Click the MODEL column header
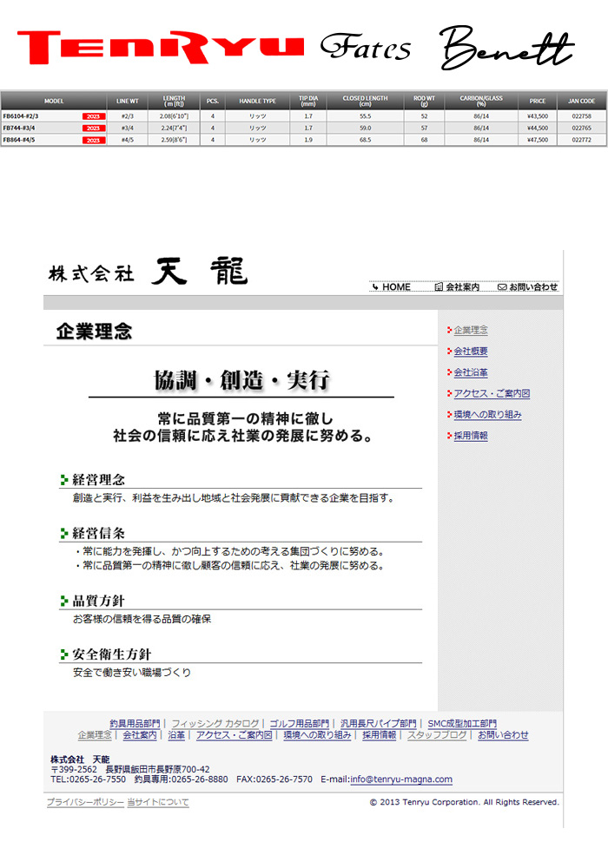The width and height of the screenshot is (608, 868). [x=54, y=102]
